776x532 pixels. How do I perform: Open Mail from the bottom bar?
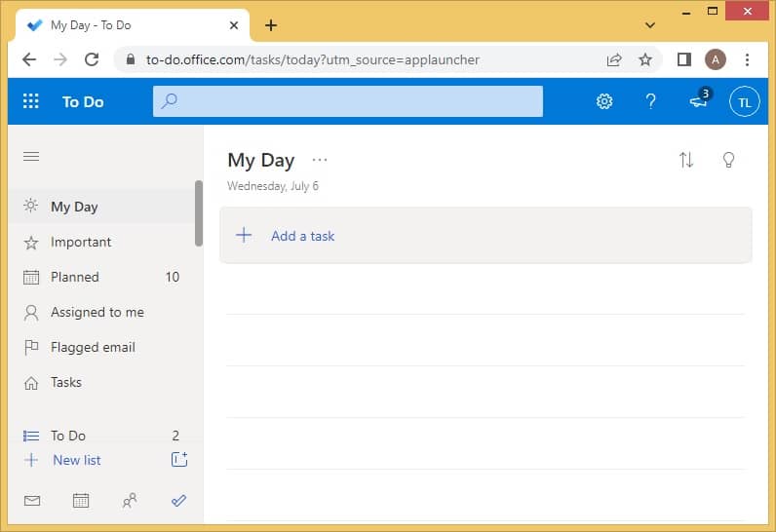(32, 501)
